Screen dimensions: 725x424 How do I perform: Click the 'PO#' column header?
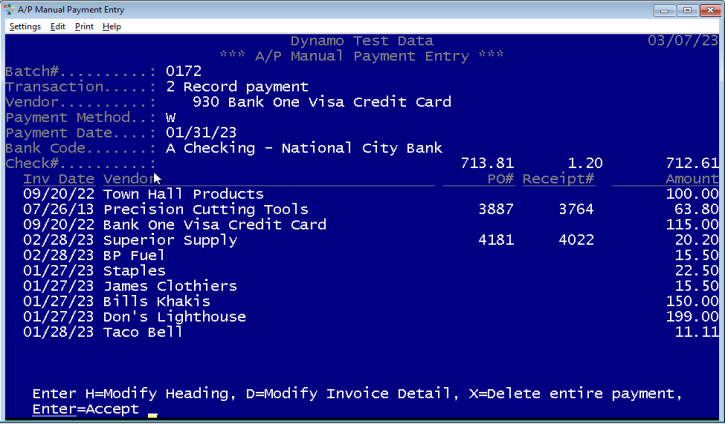tap(501, 179)
